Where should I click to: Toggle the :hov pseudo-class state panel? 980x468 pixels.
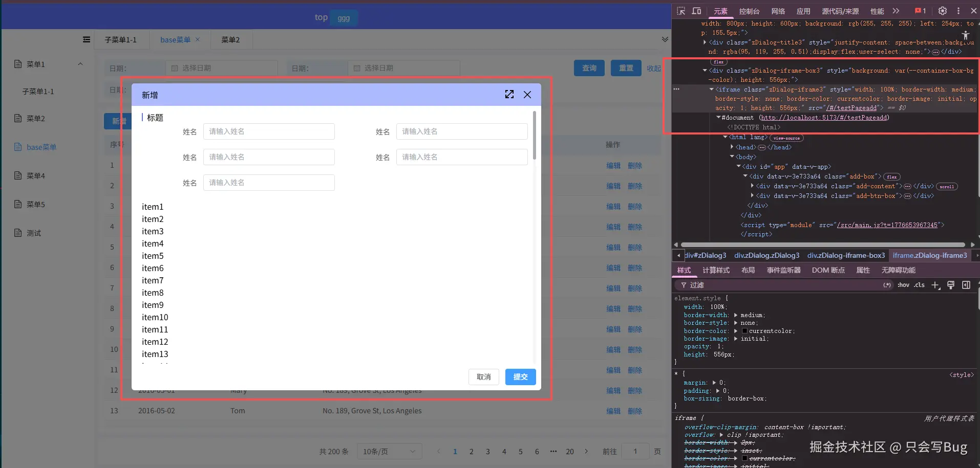pyautogui.click(x=904, y=285)
